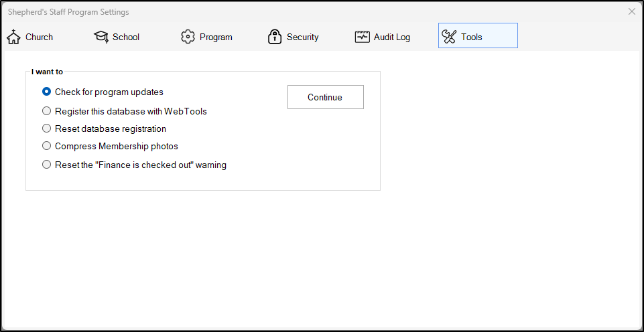The image size is (644, 332).
Task: Select the Tools tab label
Action: [x=471, y=37]
